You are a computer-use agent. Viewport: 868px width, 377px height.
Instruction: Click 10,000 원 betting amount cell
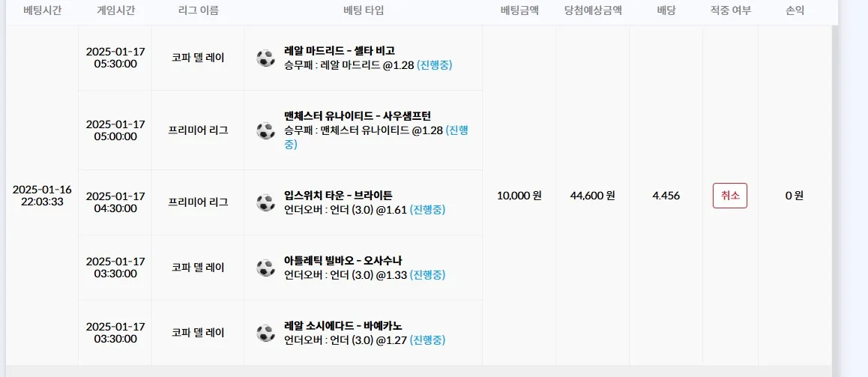(519, 196)
